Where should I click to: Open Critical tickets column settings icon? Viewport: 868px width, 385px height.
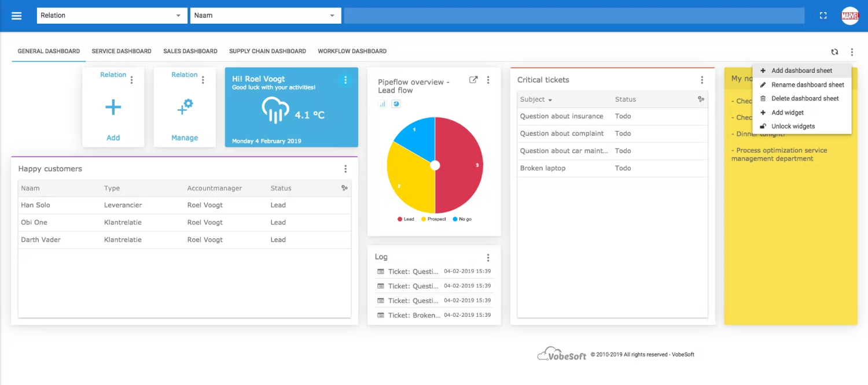pyautogui.click(x=701, y=99)
